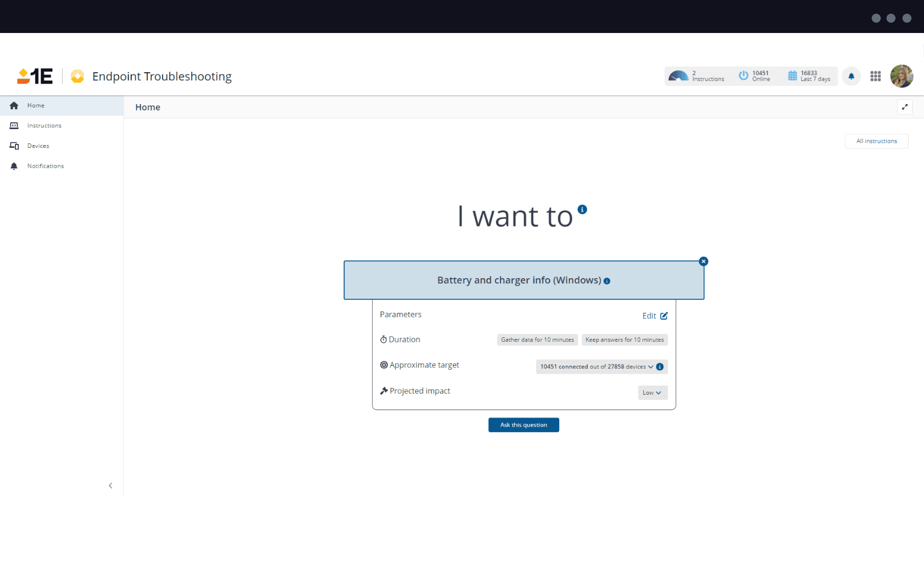Show All instructions via the top-right button

coord(876,140)
